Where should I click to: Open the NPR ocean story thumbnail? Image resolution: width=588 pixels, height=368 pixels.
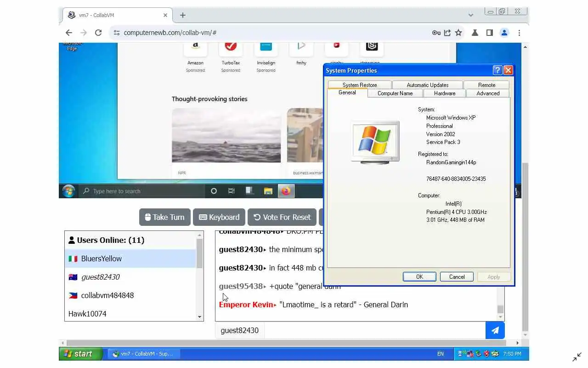pyautogui.click(x=226, y=135)
